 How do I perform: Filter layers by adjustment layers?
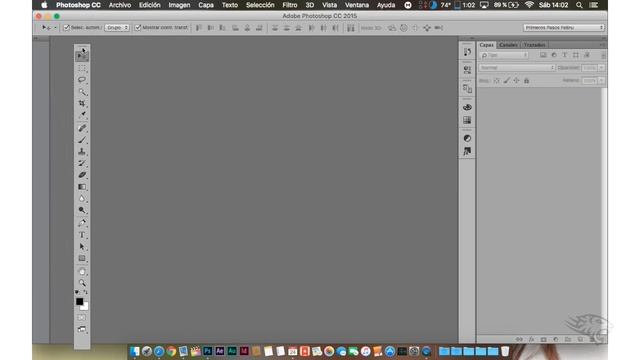tap(554, 55)
